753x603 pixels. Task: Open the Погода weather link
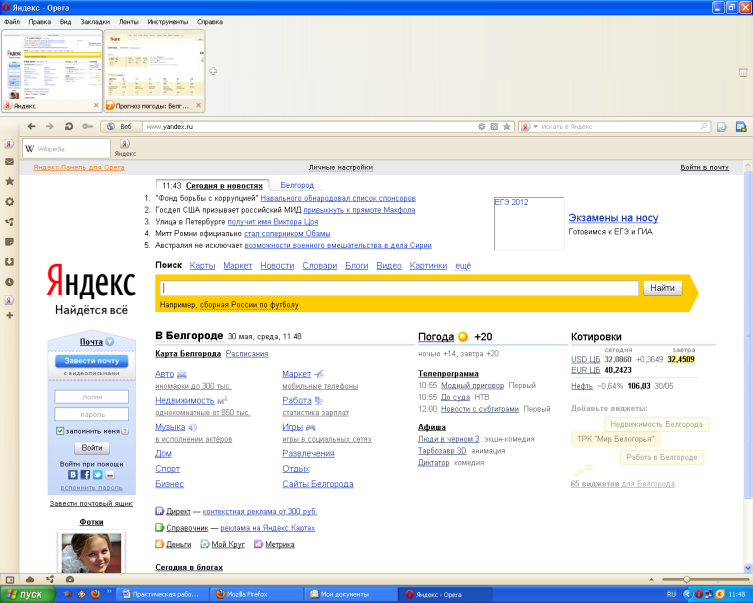pyautogui.click(x=436, y=337)
